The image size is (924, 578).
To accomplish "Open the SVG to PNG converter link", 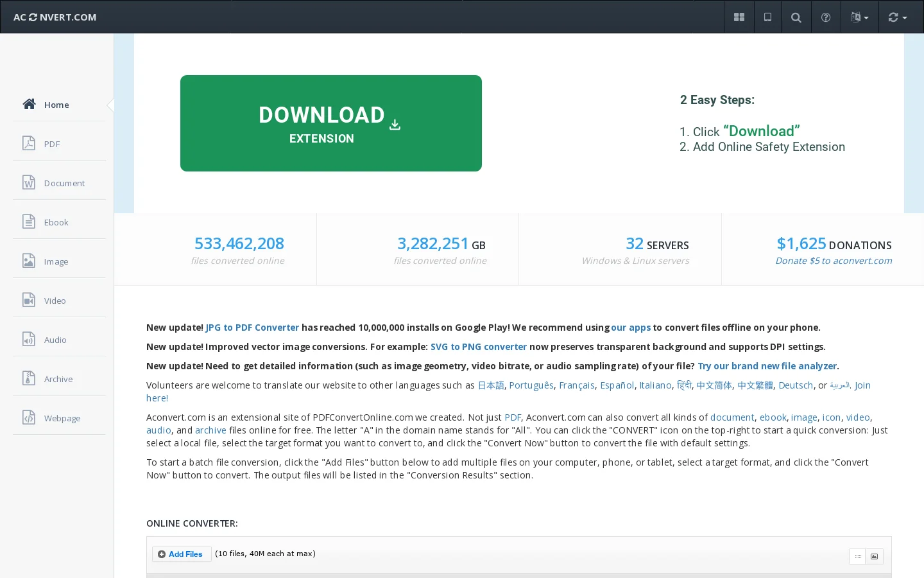I will [479, 347].
